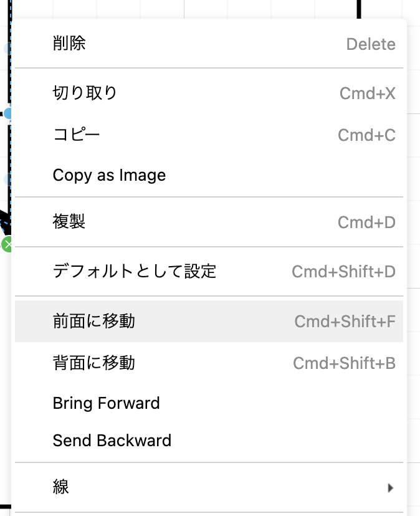Open the 線 line options entry
This screenshot has height=516, width=420.
(x=60, y=488)
